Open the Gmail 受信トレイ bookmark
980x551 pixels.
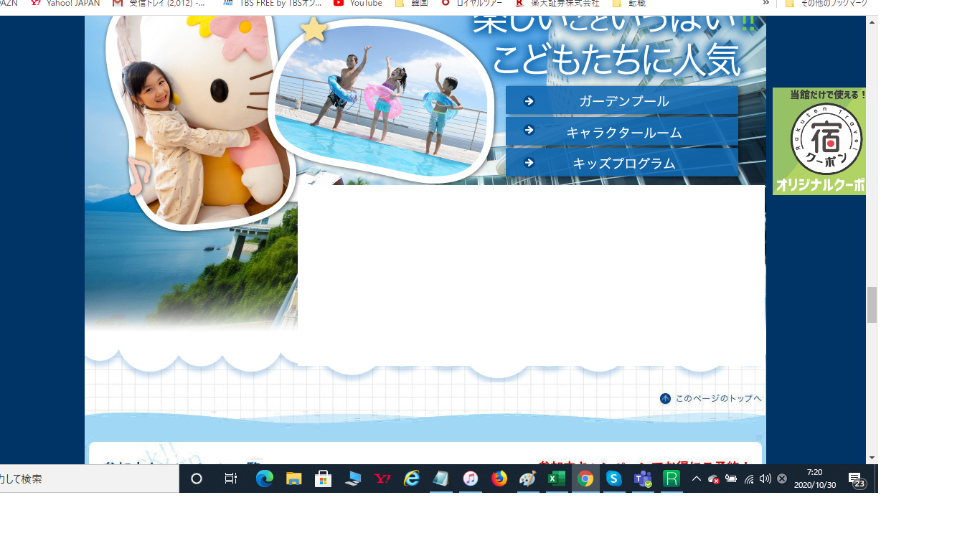[159, 4]
